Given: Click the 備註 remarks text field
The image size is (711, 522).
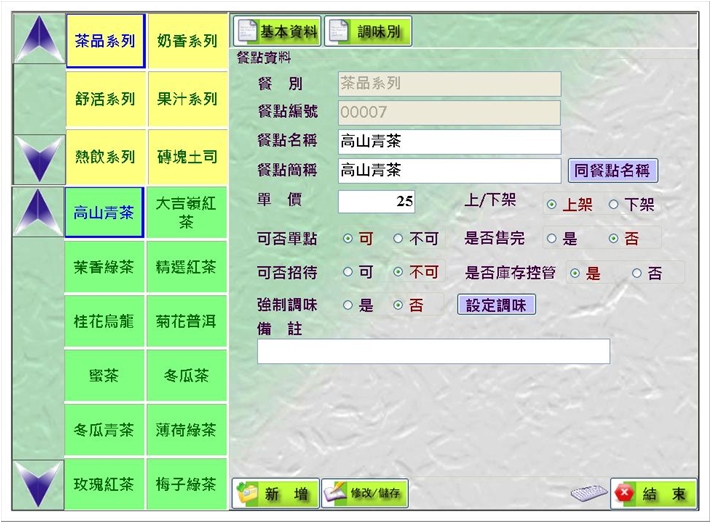Looking at the screenshot, I should [433, 351].
